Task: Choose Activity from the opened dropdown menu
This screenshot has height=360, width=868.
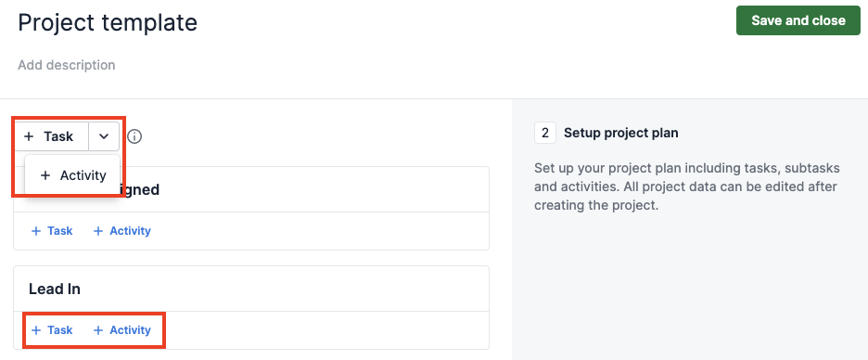Action: pos(72,175)
